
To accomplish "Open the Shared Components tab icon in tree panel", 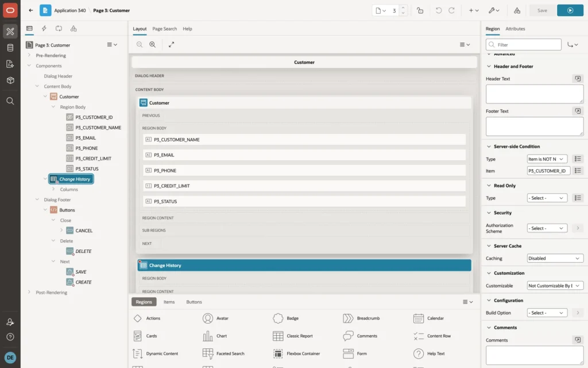I will pyautogui.click(x=73, y=29).
